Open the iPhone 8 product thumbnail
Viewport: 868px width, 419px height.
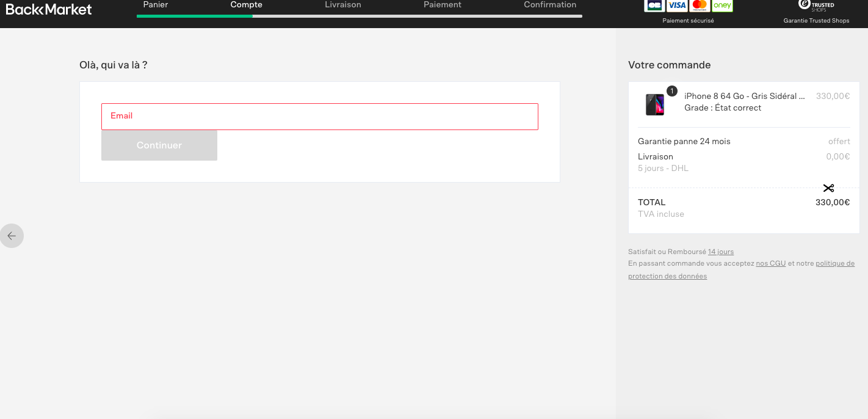655,104
